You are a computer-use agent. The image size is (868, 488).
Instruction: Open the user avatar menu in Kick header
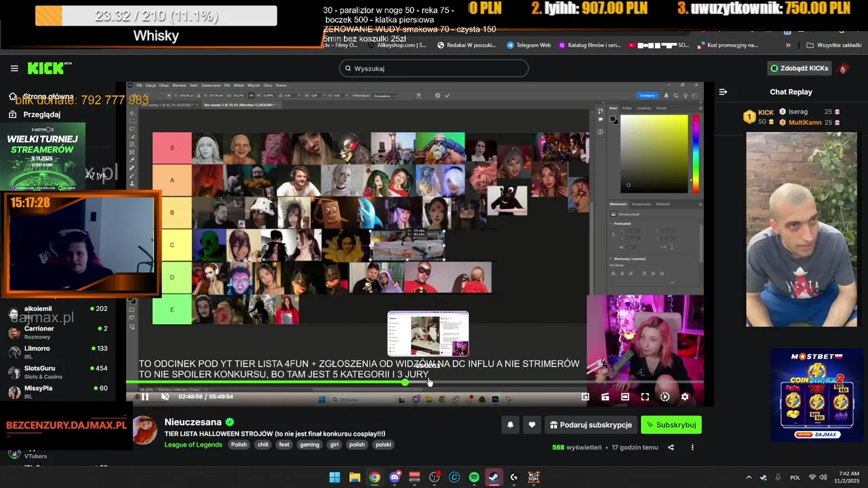[844, 68]
